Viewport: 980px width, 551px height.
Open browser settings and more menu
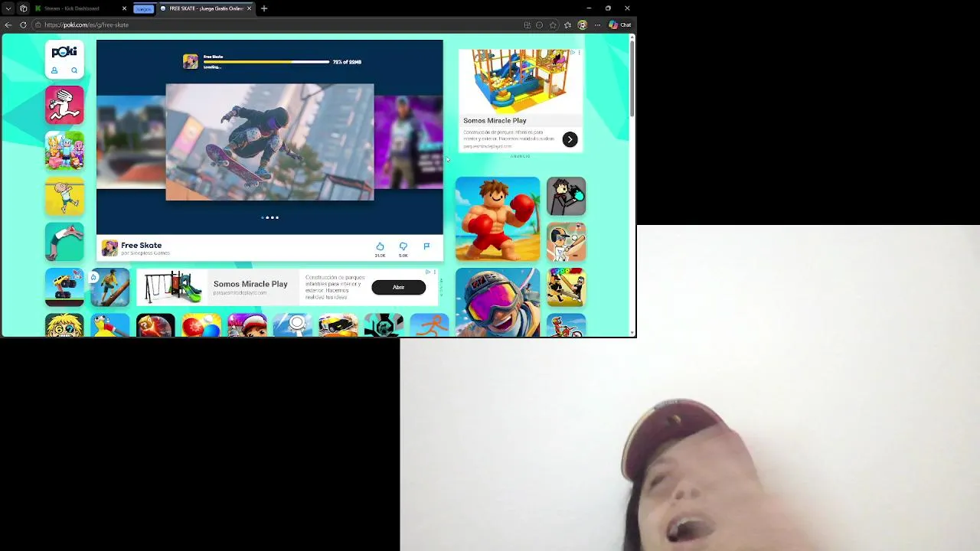[x=597, y=24]
